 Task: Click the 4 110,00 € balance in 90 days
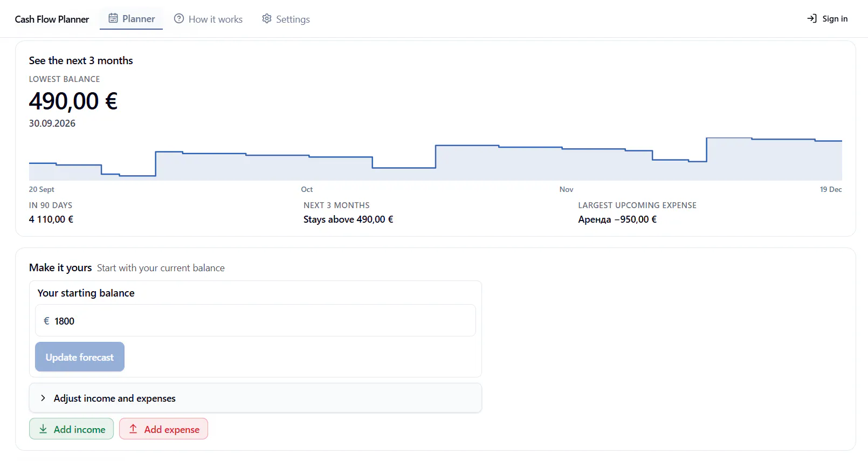click(x=51, y=219)
